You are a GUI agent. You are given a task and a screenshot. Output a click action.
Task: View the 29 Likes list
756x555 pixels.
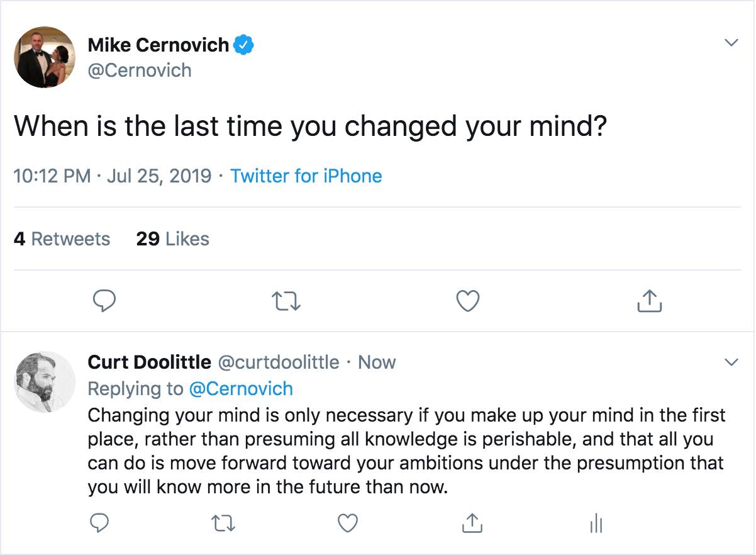click(x=173, y=239)
